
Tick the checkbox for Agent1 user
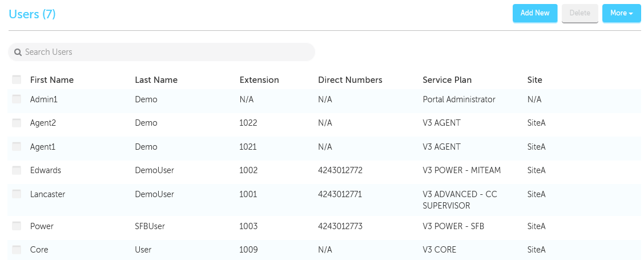17,146
